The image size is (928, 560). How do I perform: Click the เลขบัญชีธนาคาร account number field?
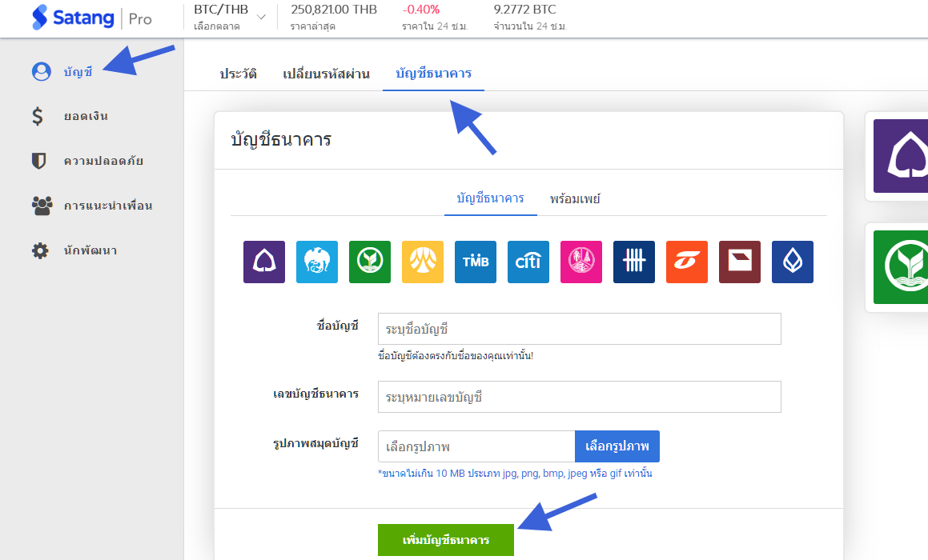click(580, 397)
